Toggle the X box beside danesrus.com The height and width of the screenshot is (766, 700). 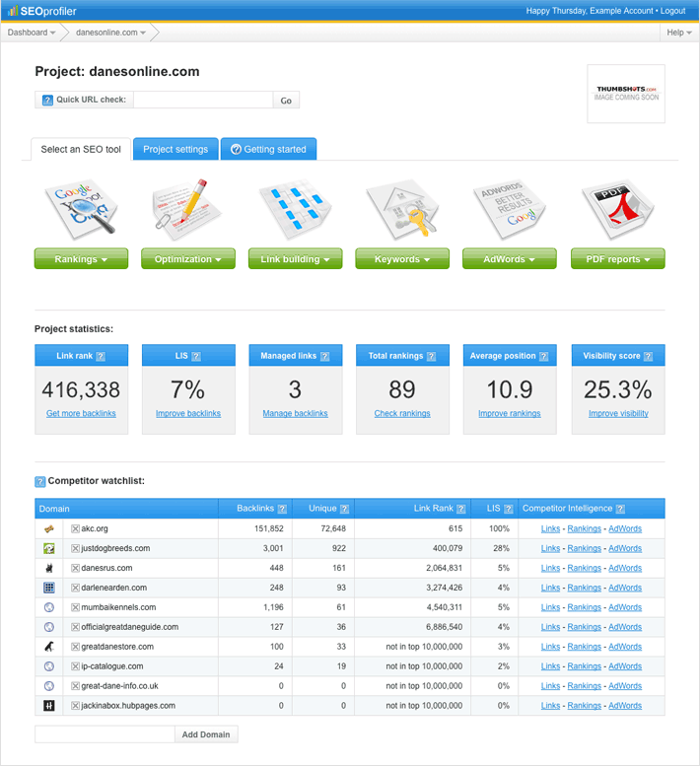pos(75,568)
